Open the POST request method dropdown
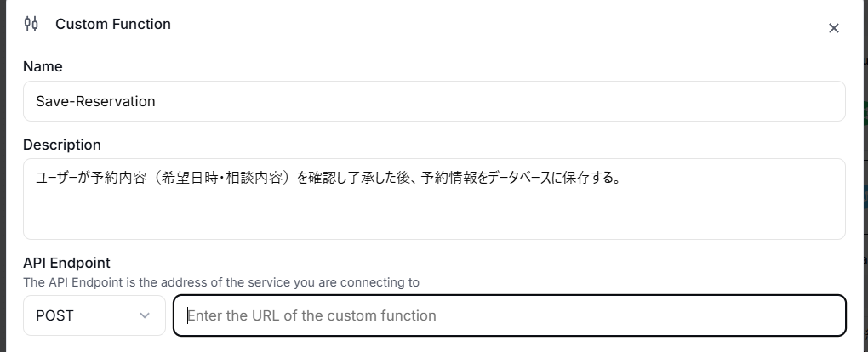This screenshot has width=868, height=352. [94, 315]
